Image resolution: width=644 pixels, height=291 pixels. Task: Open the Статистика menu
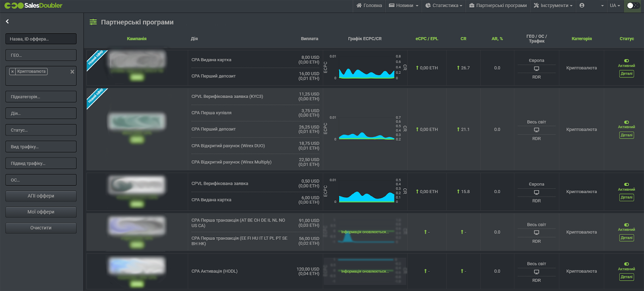click(x=444, y=6)
